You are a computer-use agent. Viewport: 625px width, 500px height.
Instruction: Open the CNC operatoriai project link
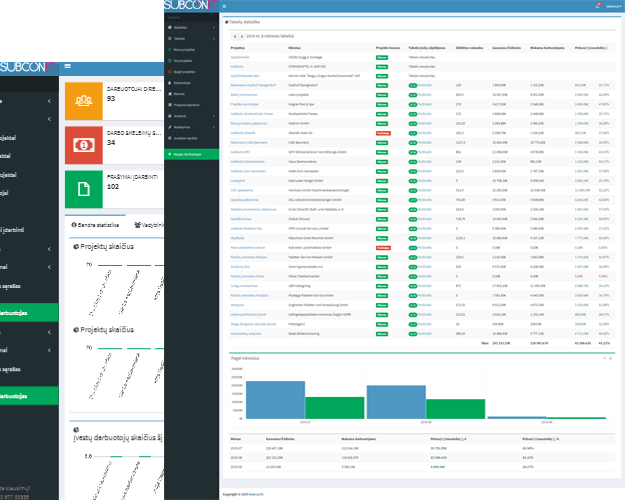click(242, 191)
